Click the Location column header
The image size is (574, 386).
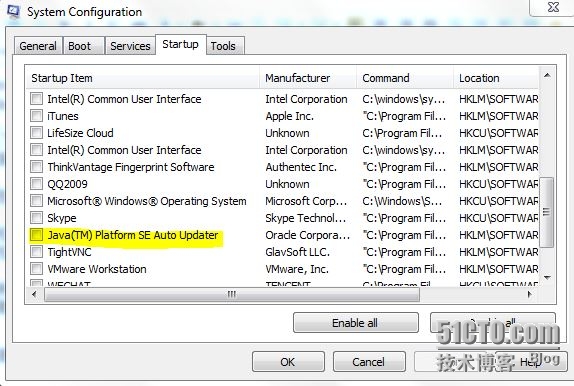[496, 78]
